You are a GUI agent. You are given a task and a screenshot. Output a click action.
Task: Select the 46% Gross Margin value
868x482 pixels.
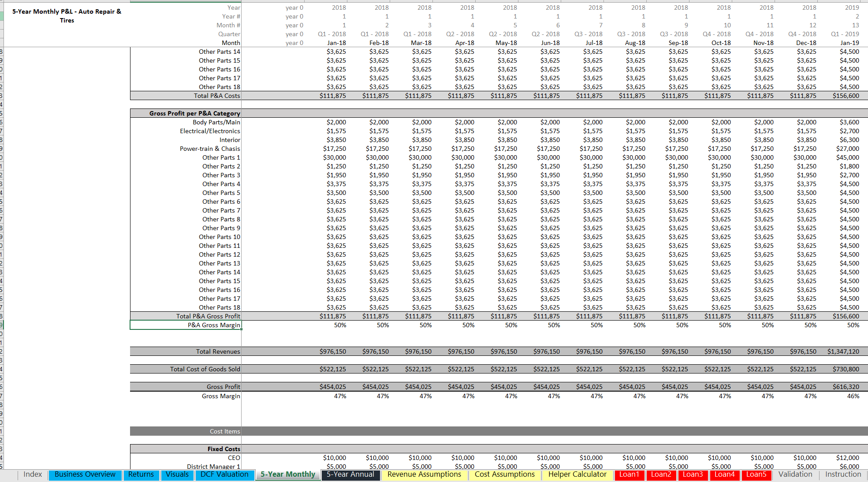point(853,396)
